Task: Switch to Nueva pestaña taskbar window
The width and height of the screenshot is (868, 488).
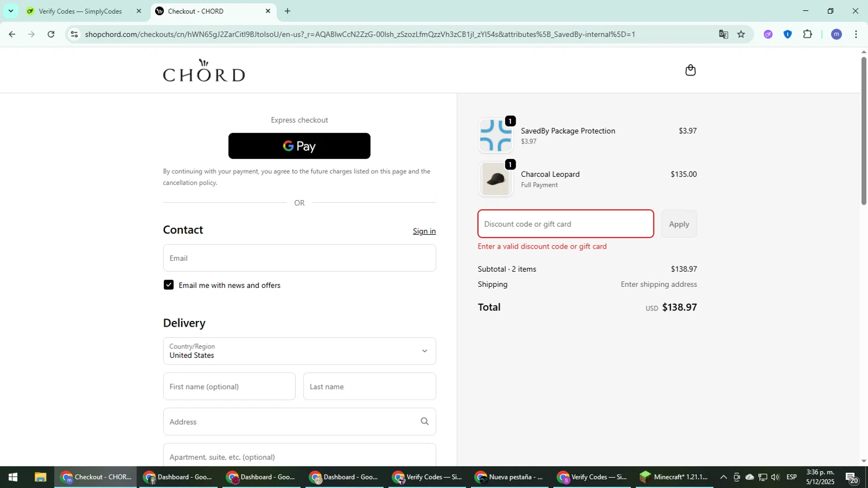Action: click(510, 477)
